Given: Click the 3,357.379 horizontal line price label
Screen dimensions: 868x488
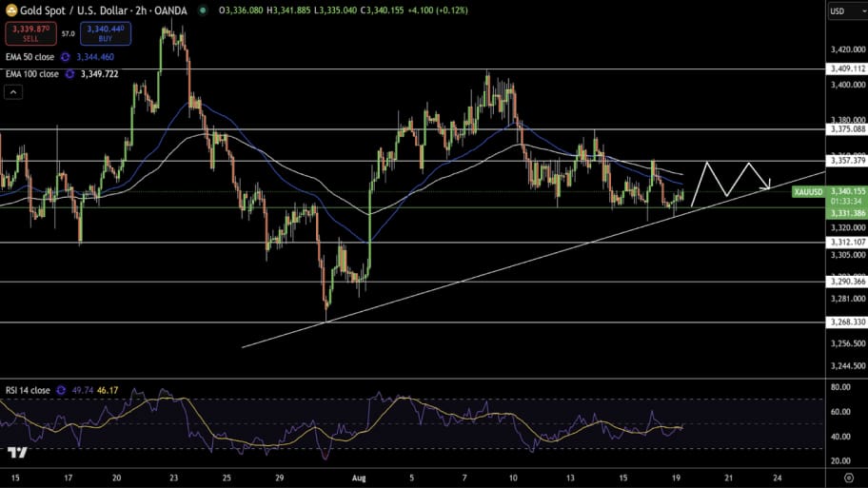Looking at the screenshot, I should pos(847,161).
